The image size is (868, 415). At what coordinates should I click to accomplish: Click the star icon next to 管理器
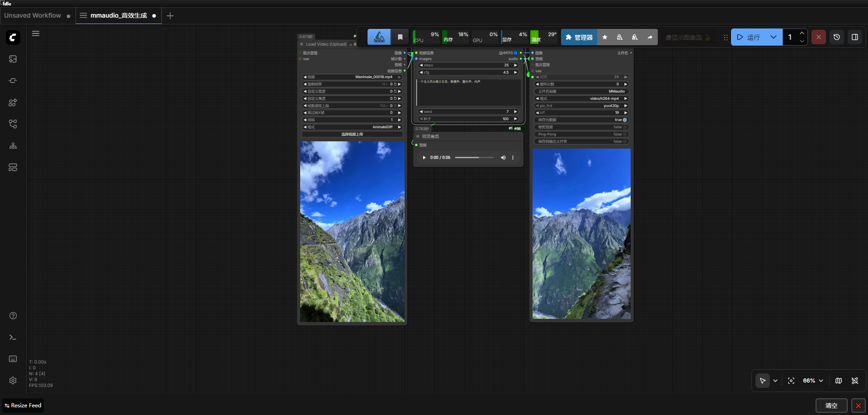click(604, 37)
